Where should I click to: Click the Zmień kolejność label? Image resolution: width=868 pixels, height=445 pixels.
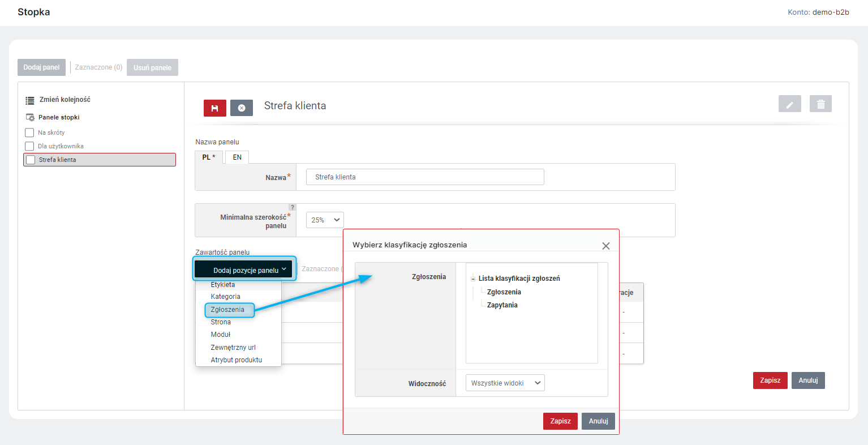pos(65,100)
